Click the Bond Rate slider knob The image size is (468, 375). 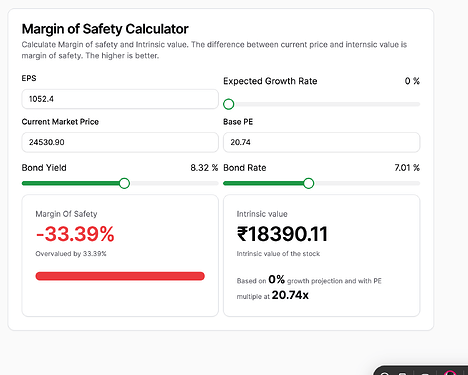[x=309, y=183]
